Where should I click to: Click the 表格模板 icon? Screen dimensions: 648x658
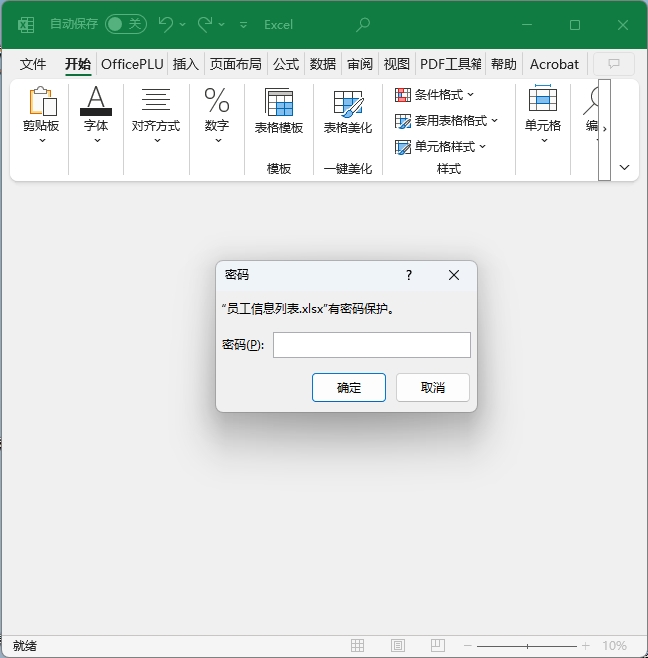[x=279, y=102]
